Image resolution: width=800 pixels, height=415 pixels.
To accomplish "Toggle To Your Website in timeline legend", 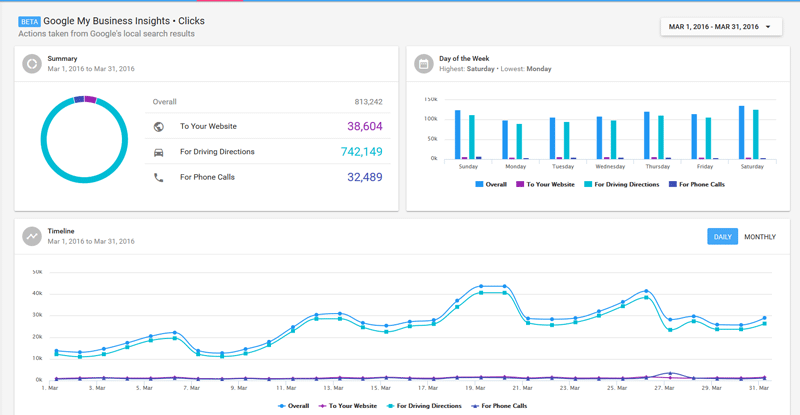I will (x=347, y=406).
